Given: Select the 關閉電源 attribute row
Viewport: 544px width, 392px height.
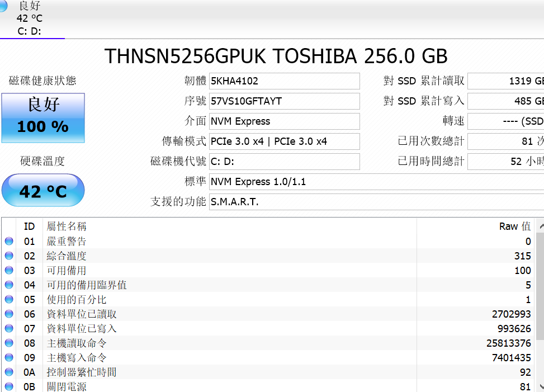Looking at the screenshot, I should (268, 386).
